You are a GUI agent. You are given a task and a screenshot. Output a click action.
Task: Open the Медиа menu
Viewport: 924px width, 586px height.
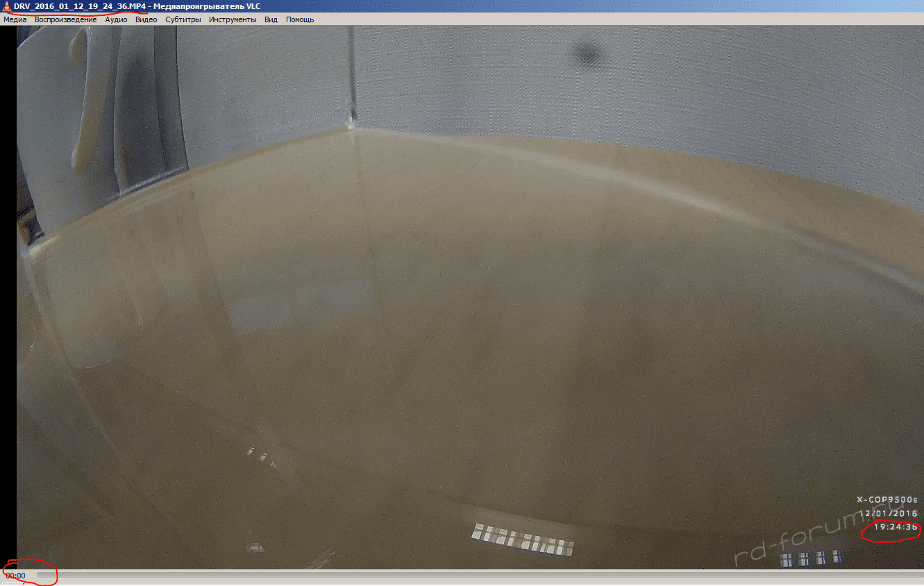point(15,19)
